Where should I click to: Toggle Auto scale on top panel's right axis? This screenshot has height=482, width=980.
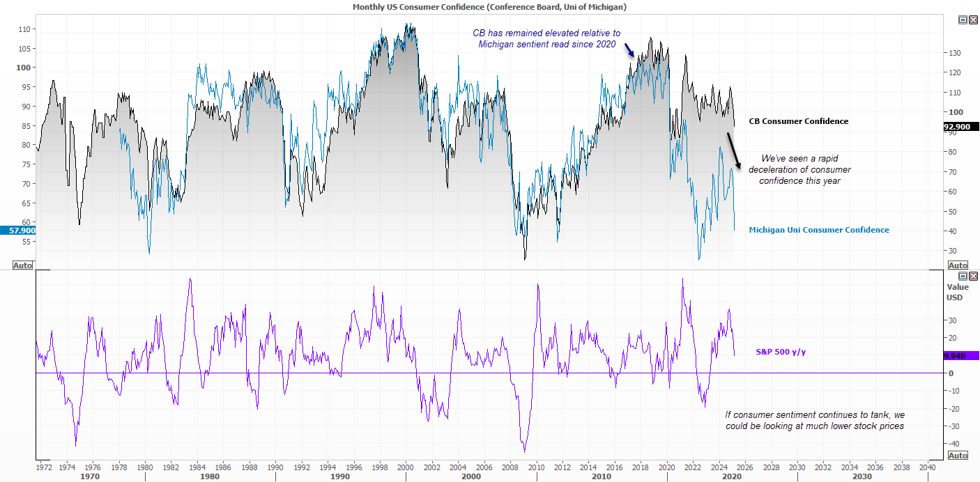pos(958,265)
